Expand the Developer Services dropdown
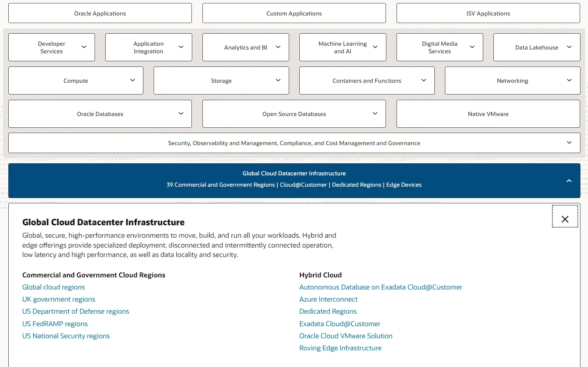The width and height of the screenshot is (588, 367). [51, 47]
